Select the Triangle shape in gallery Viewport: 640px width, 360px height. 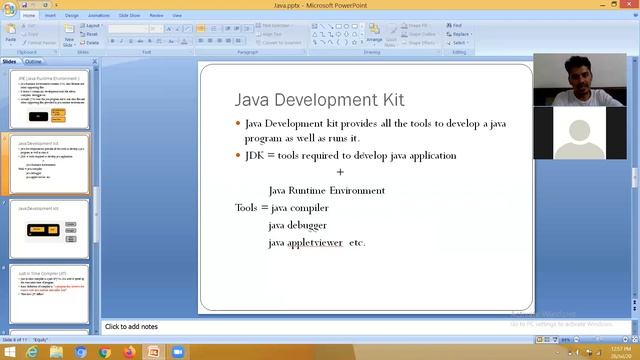coord(315,34)
